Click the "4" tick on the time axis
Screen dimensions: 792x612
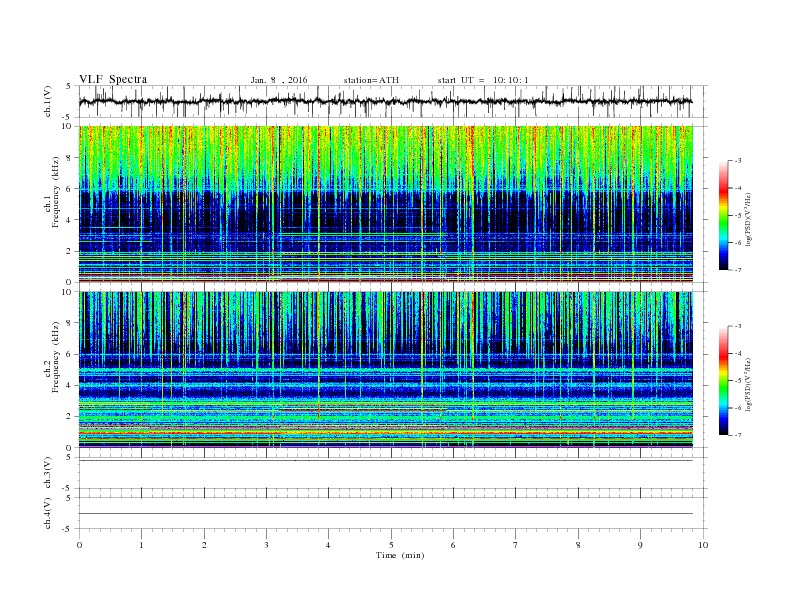coord(328,545)
